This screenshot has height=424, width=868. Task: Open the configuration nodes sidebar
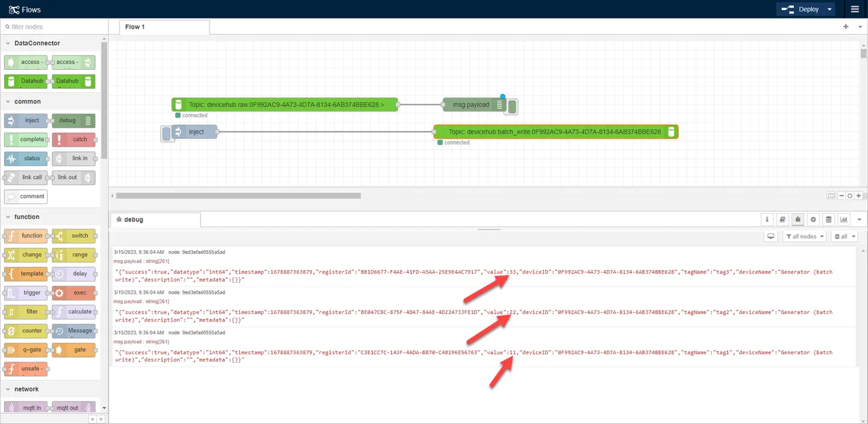(813, 219)
